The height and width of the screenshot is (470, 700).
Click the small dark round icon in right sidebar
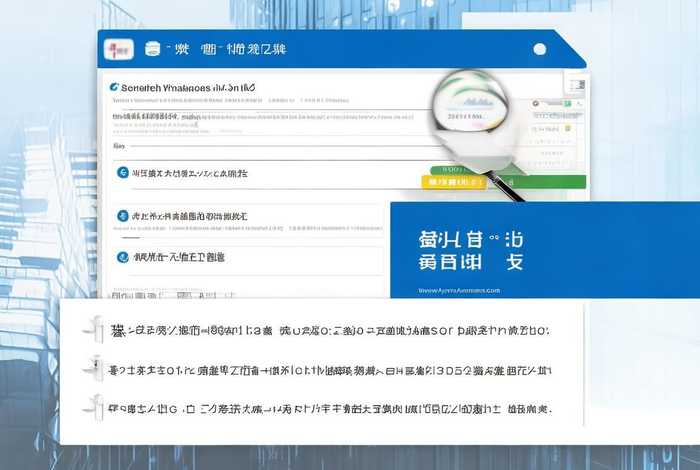pyautogui.click(x=536, y=104)
